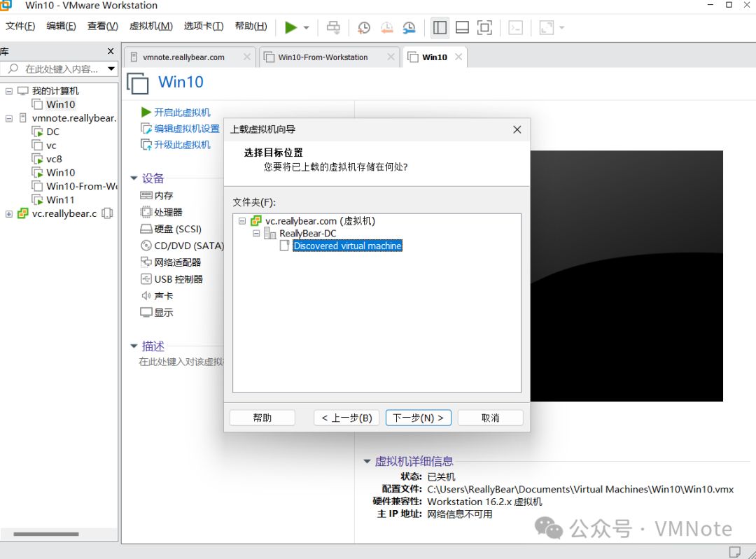756x559 pixels.
Task: Collapse the vmnote.reallybear tree node
Action: pyautogui.click(x=8, y=118)
